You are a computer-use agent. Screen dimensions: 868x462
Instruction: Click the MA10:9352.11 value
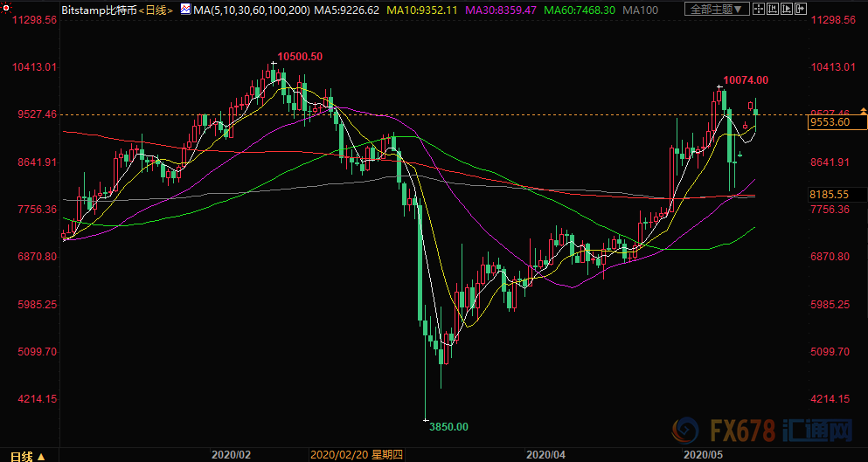424,10
